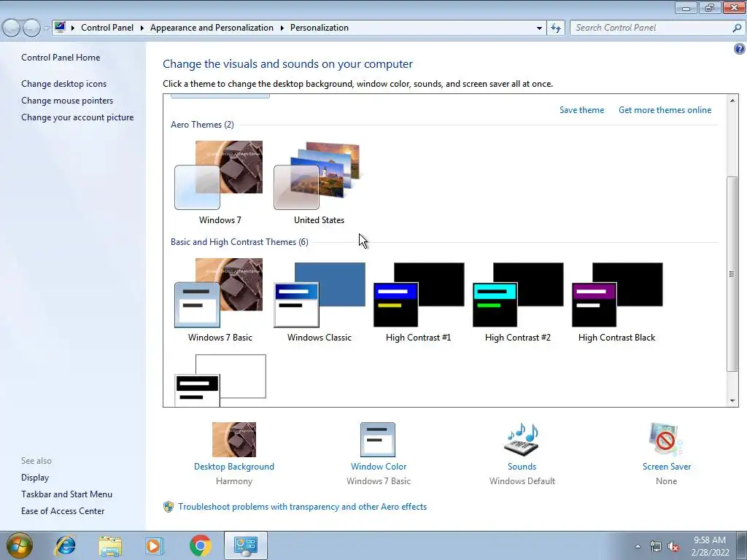747x560 pixels.
Task: Click the search magnifier icon
Action: [x=737, y=28]
